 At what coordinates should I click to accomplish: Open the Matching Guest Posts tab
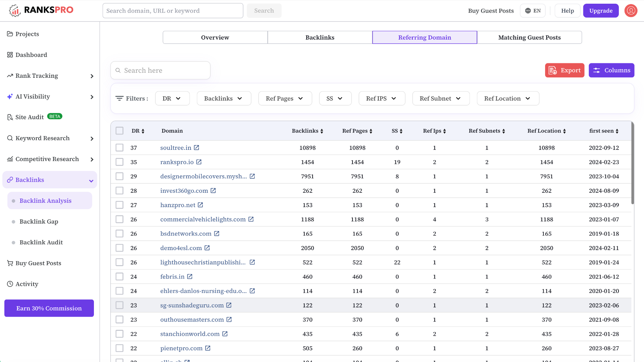click(x=530, y=37)
